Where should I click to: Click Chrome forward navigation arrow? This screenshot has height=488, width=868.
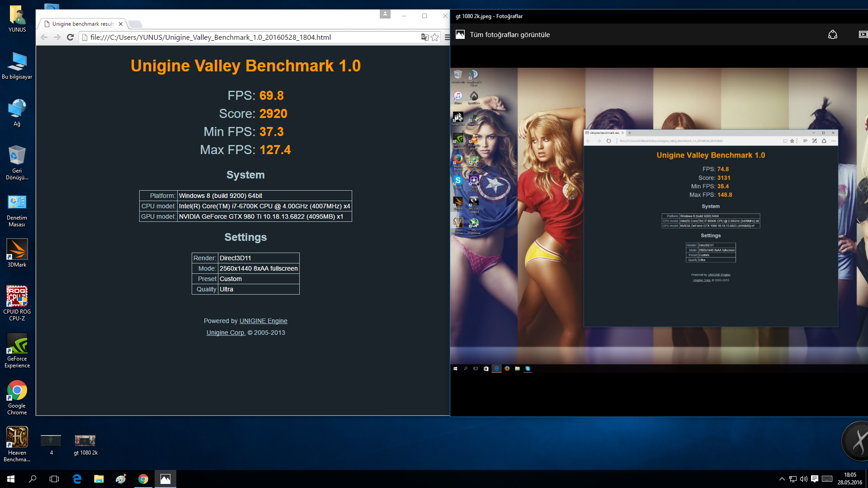coord(57,37)
